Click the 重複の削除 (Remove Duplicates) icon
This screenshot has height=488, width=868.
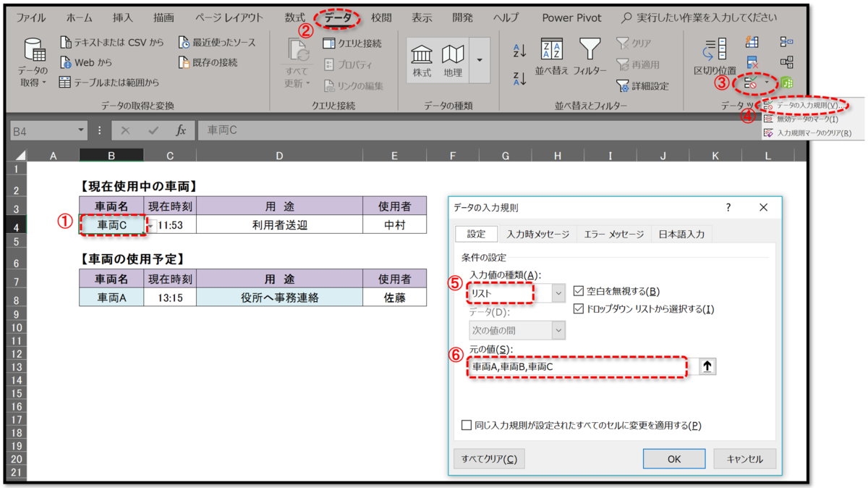(x=752, y=61)
